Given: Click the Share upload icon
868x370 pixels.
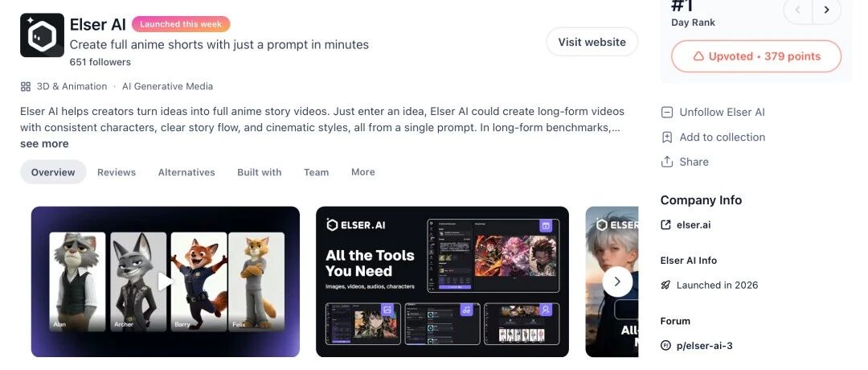Looking at the screenshot, I should 667,162.
